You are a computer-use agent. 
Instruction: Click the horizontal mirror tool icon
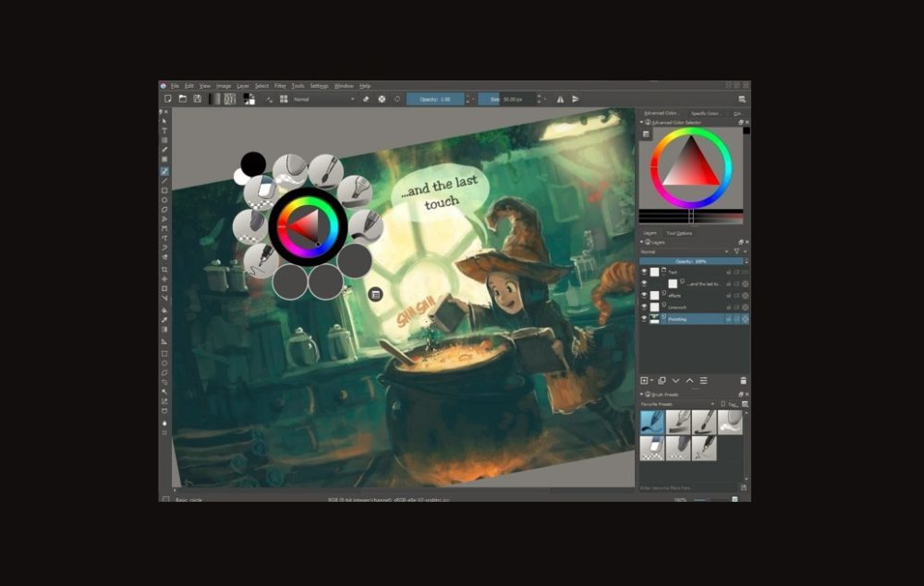pyautogui.click(x=560, y=99)
